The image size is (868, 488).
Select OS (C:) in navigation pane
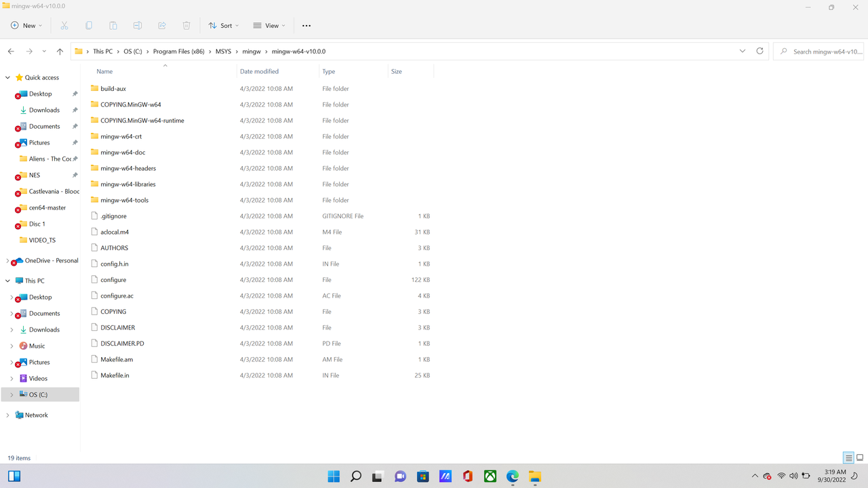pyautogui.click(x=38, y=394)
